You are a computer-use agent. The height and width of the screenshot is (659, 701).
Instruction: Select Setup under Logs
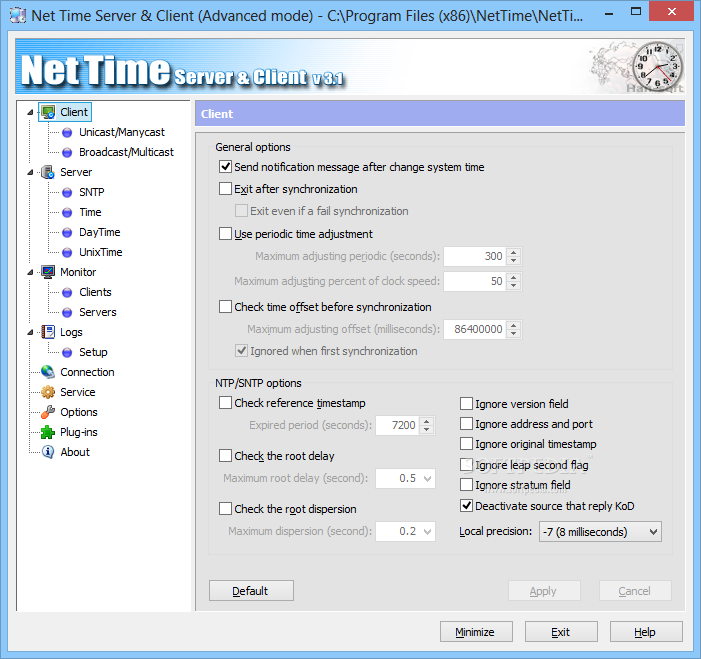[93, 352]
